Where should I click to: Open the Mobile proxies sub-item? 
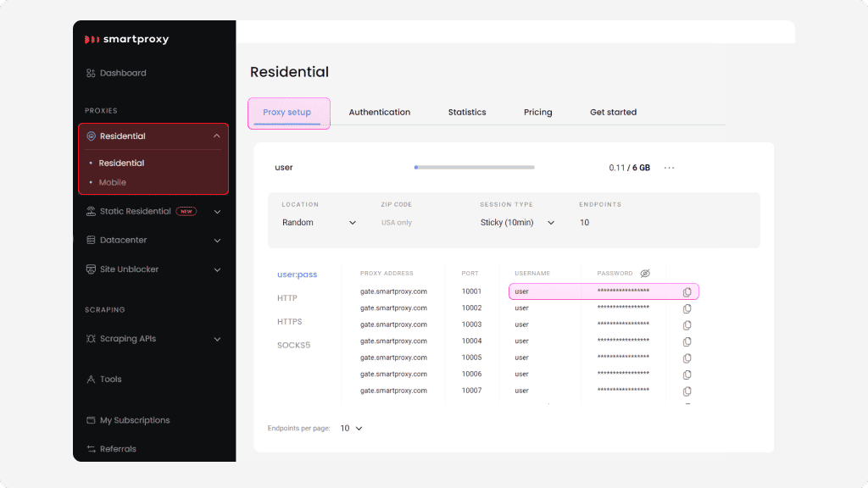coord(112,182)
